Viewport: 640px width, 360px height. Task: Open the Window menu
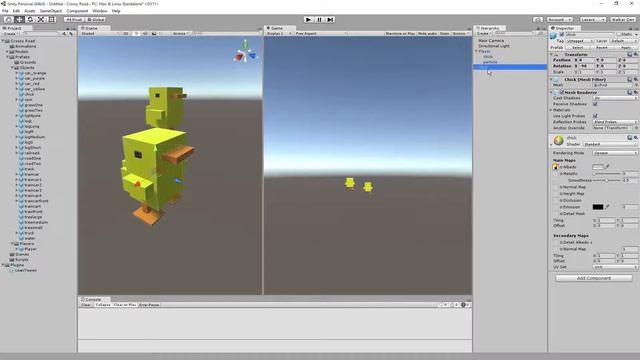pos(100,11)
